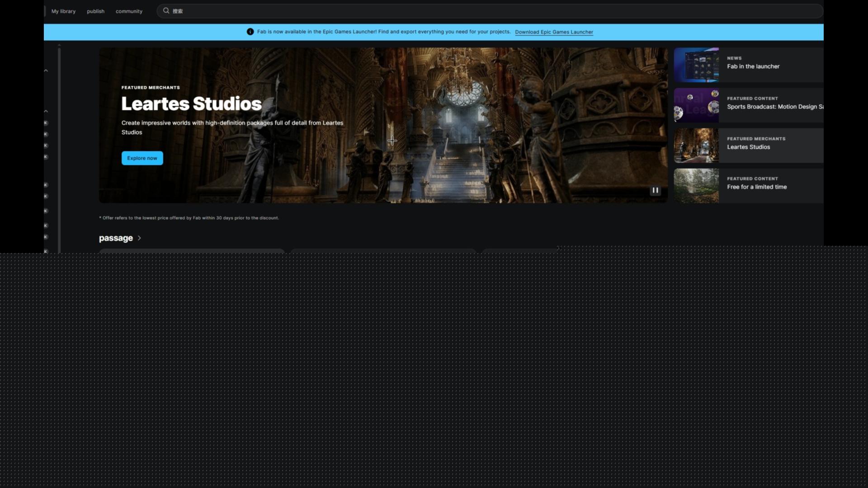This screenshot has height=488, width=868.
Task: Collapse the upper sidebar section chevron
Action: coord(46,70)
